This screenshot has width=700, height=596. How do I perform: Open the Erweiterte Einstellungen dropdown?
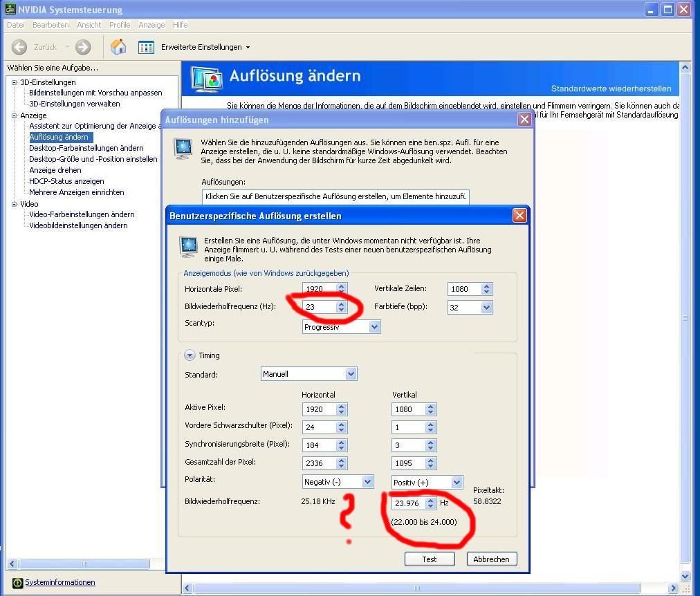click(x=205, y=47)
